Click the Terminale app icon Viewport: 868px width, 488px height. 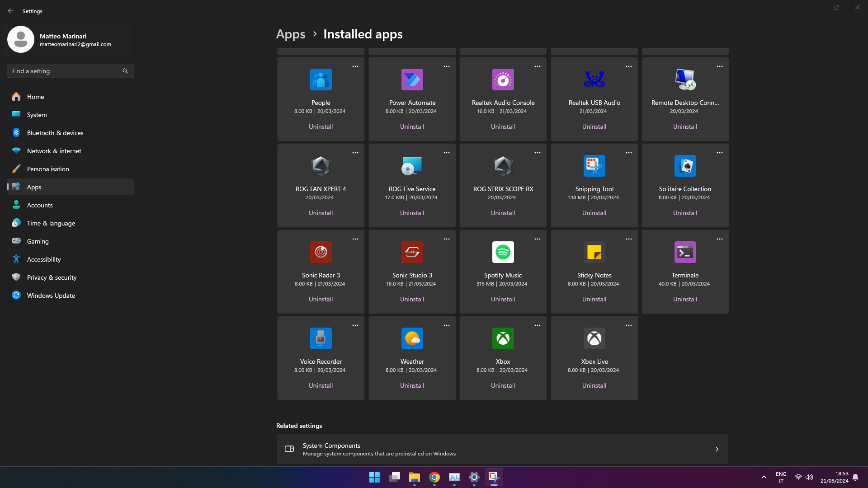[x=685, y=252]
